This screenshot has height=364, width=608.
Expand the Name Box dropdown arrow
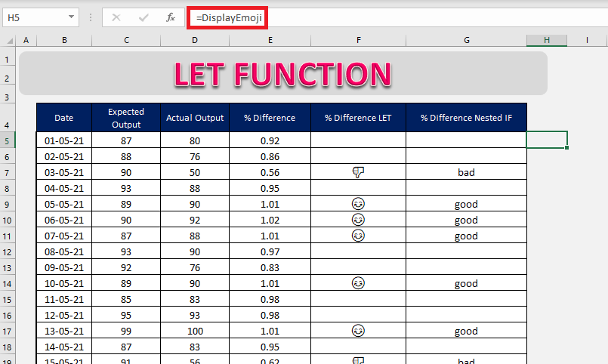click(x=71, y=17)
